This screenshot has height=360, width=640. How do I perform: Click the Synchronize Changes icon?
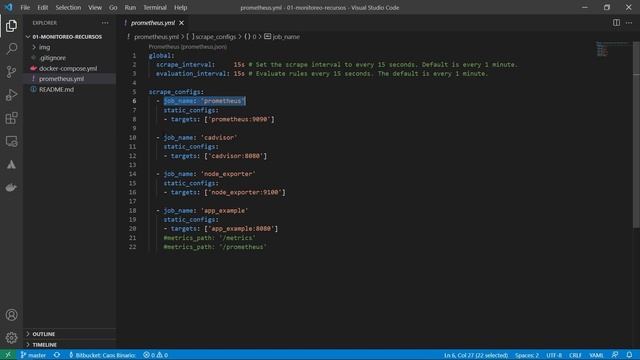point(57,355)
